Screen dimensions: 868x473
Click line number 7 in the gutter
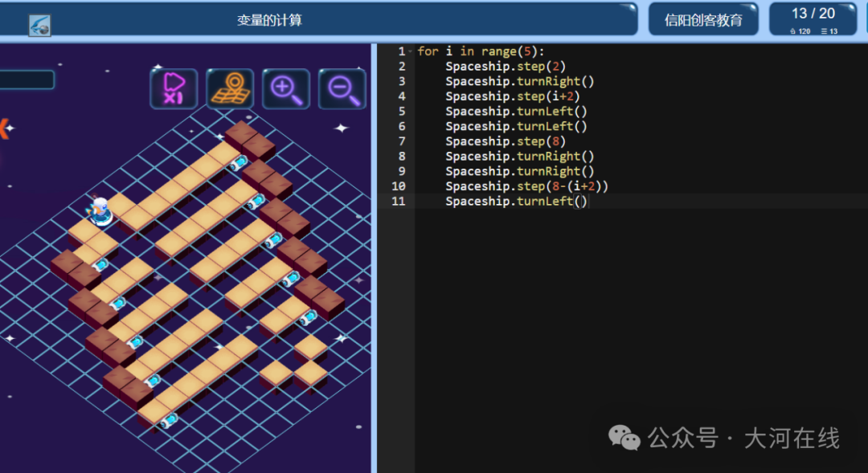(x=401, y=141)
